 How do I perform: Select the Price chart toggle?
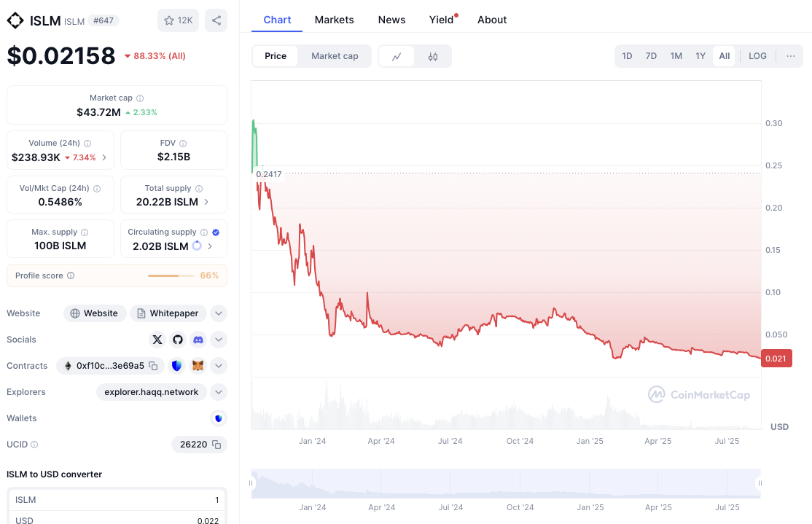pos(276,56)
